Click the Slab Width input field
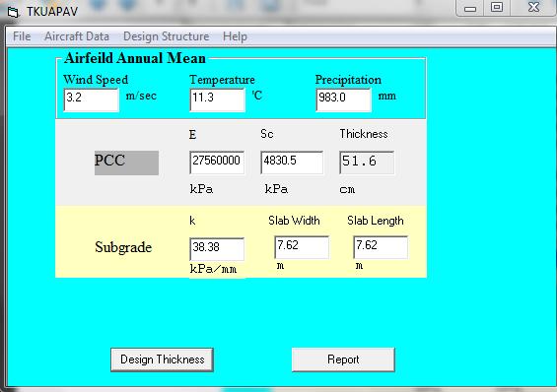557x392 pixels. (x=302, y=247)
